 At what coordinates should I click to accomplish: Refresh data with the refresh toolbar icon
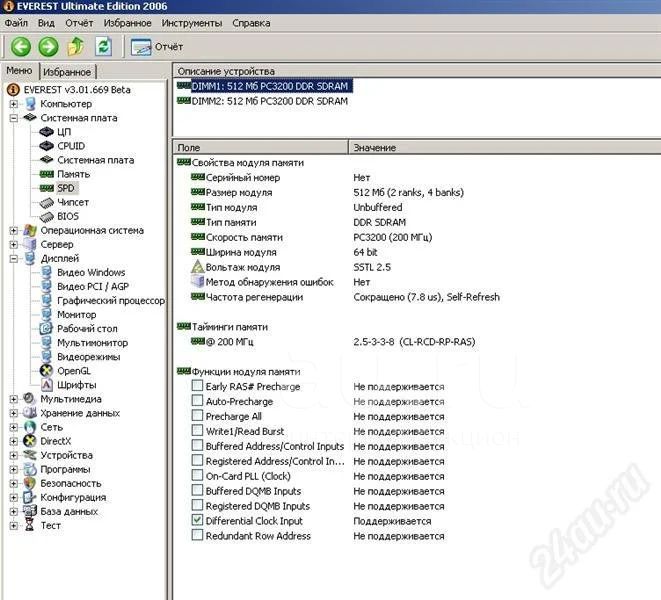(x=103, y=46)
